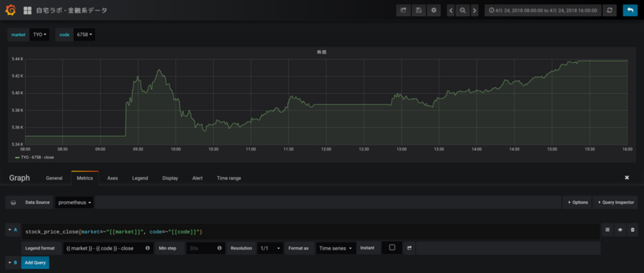The height and width of the screenshot is (273, 644).
Task: Open the code 6758 dropdown
Action: tap(85, 35)
